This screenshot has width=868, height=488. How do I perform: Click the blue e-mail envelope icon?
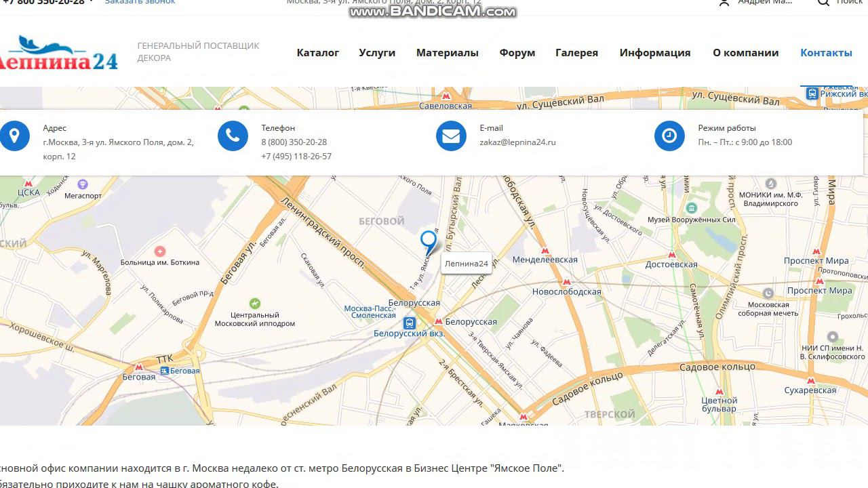click(x=451, y=136)
